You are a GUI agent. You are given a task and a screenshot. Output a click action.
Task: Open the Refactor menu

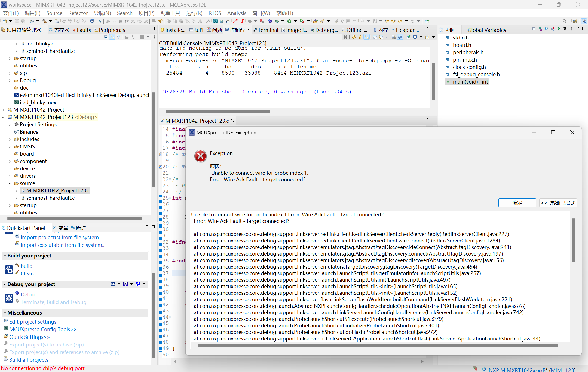[78, 13]
